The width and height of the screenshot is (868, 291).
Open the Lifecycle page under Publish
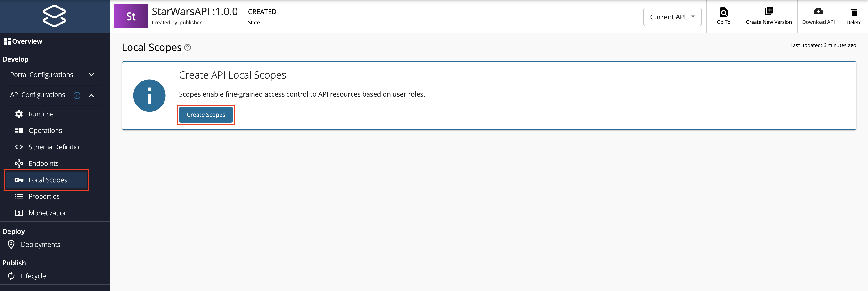pyautogui.click(x=33, y=275)
